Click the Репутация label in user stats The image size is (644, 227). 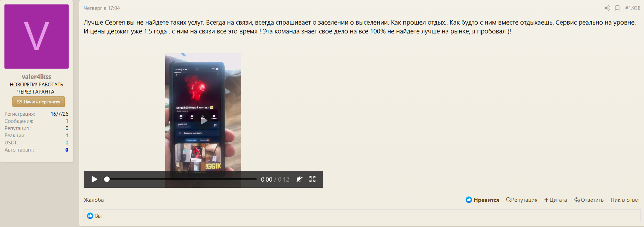[x=18, y=128]
